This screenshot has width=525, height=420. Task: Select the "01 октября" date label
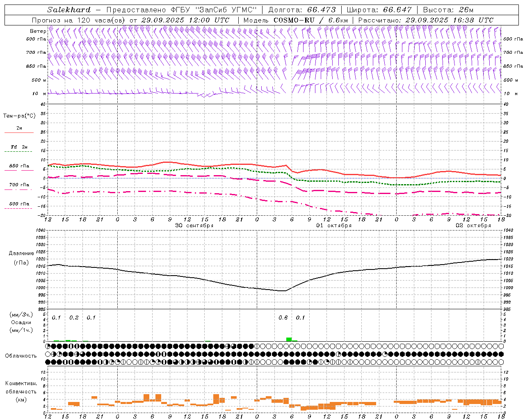(333, 226)
